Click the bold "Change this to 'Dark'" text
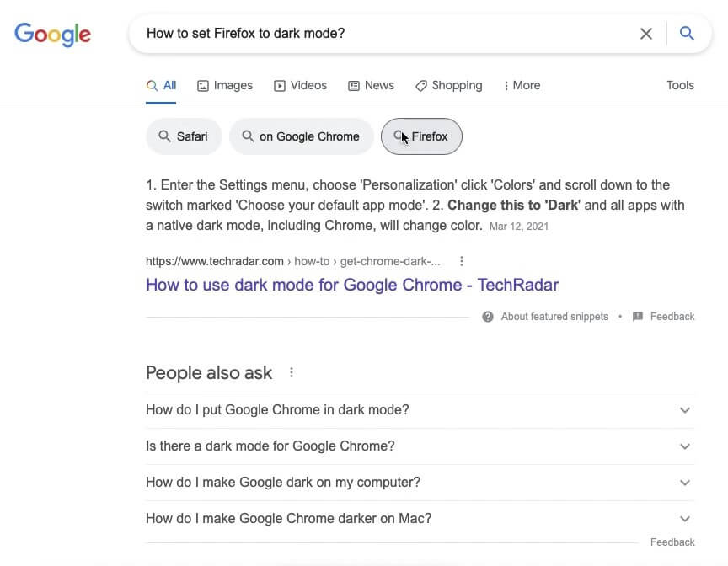The image size is (728, 566). pyautogui.click(x=513, y=205)
